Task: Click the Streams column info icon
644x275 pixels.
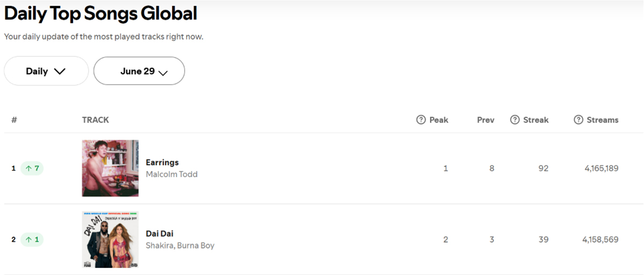Action: (x=579, y=120)
